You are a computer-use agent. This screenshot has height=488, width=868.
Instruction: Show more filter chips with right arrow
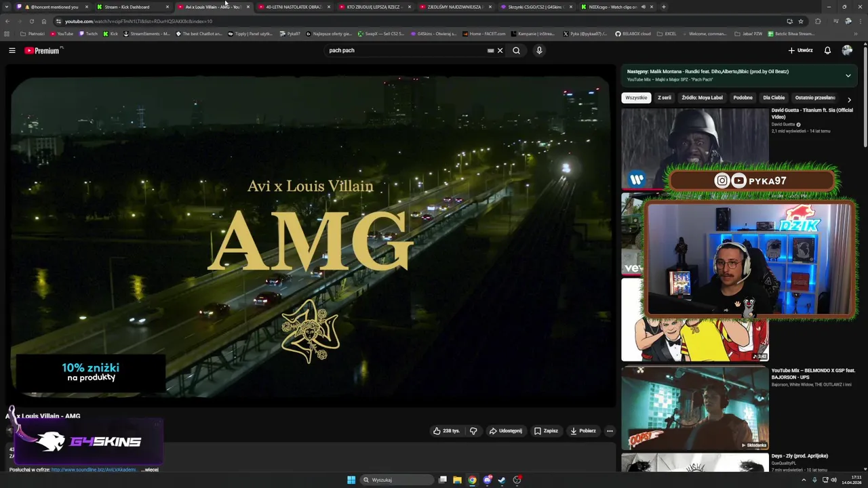coord(849,100)
